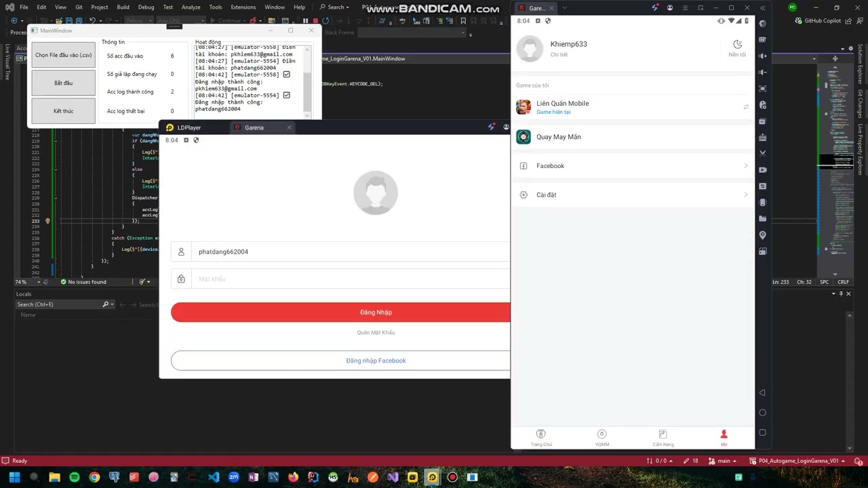Open the Quay May Mắn icon
Image resolution: width=868 pixels, height=488 pixels.
pyautogui.click(x=524, y=137)
